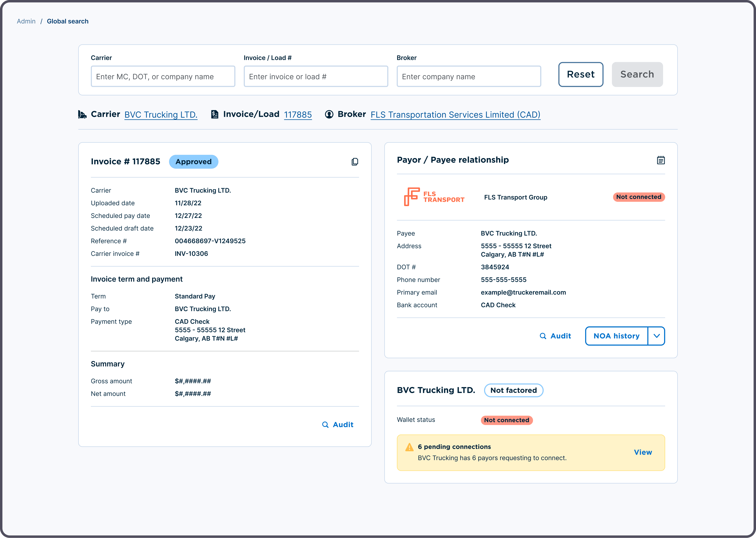Select uploaded date 11/28/22
This screenshot has width=756, height=538.
[188, 203]
